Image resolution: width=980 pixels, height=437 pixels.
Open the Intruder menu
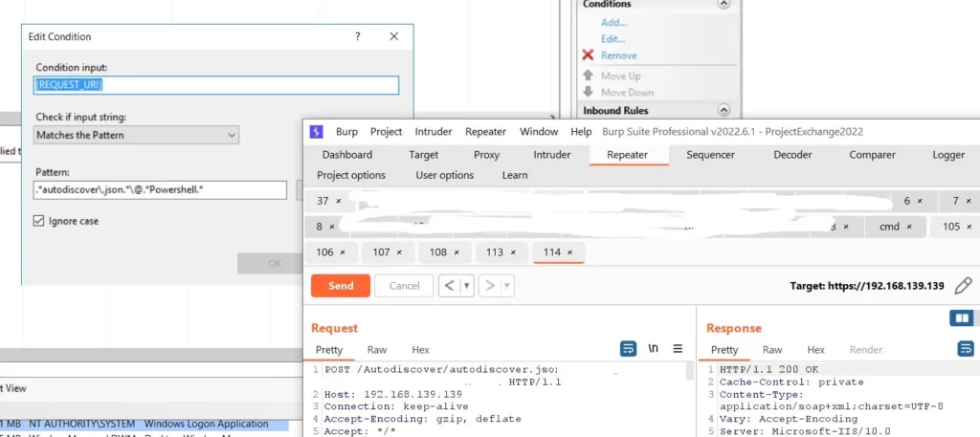[x=434, y=132]
